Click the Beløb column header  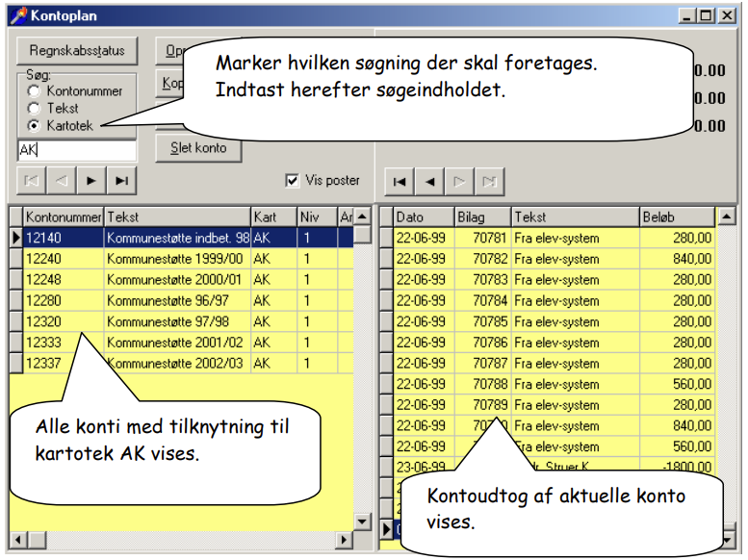tap(677, 217)
